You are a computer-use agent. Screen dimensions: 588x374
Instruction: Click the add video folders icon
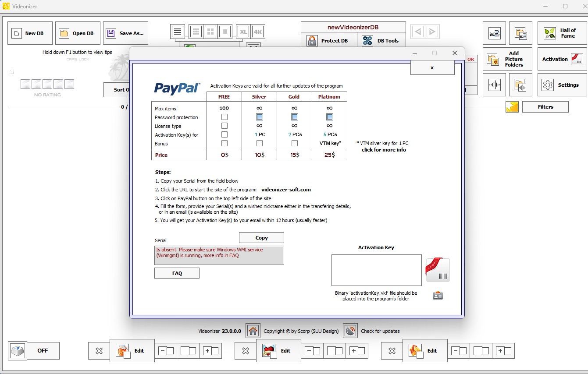[x=520, y=33]
